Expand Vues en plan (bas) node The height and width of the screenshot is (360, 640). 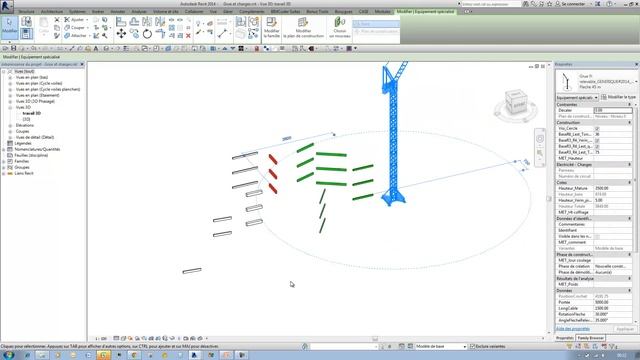pyautogui.click(x=10, y=78)
